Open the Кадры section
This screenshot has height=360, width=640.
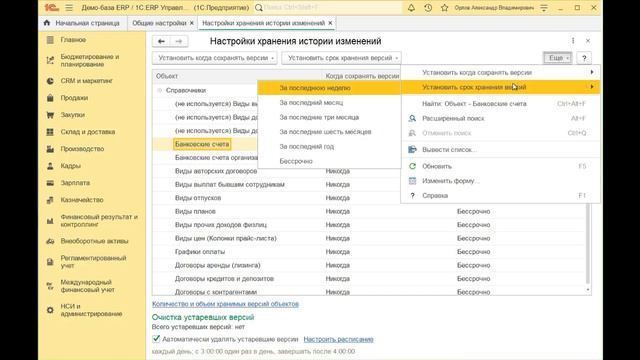pos(70,166)
